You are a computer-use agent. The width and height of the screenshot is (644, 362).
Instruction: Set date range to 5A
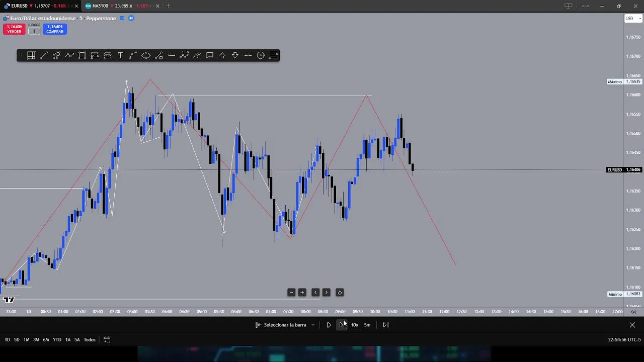(x=77, y=340)
